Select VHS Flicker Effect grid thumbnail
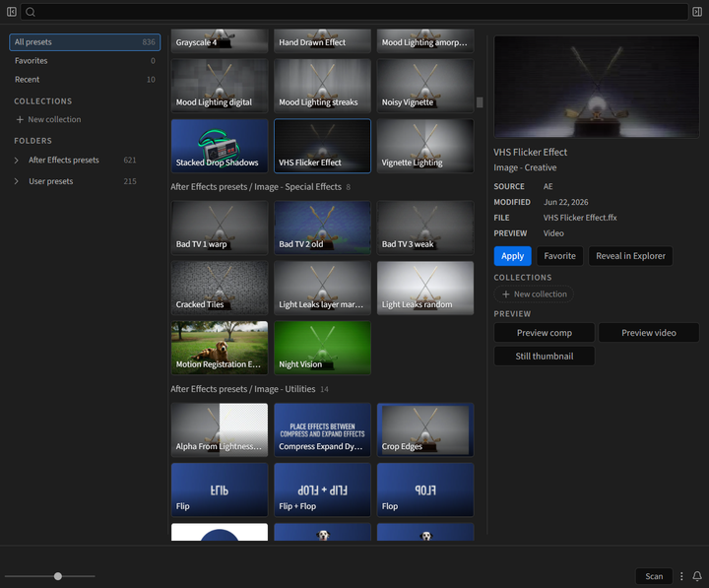Screen dimensions: 709x588 click(x=322, y=146)
